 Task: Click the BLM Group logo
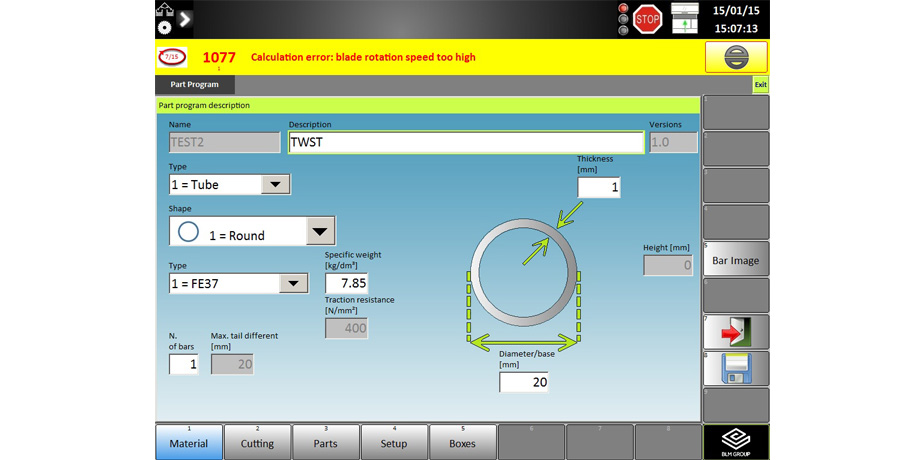coord(736,441)
